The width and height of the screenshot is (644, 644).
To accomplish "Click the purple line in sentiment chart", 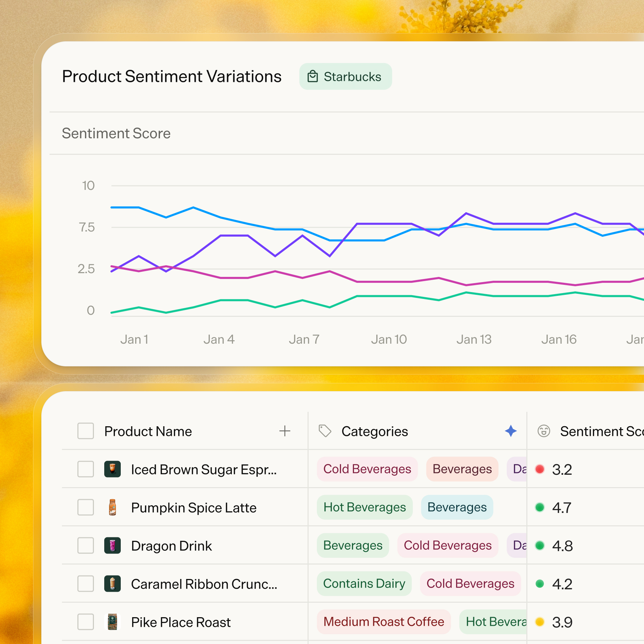I will pyautogui.click(x=384, y=224).
